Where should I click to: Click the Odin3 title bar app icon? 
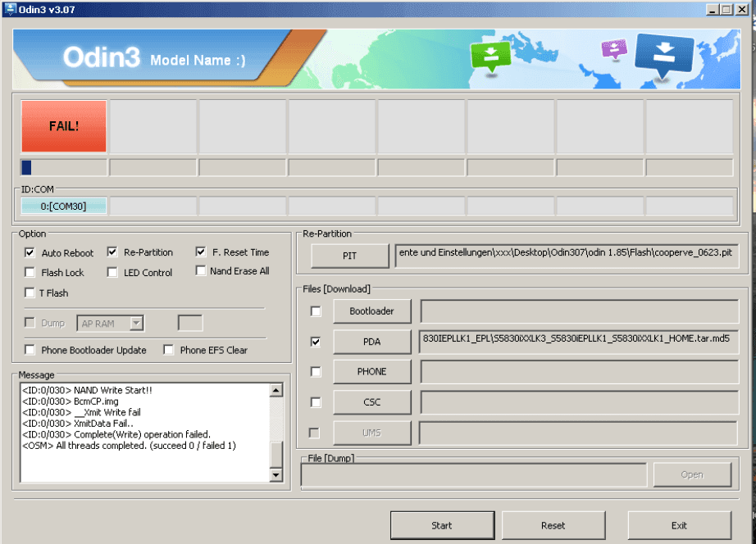(10, 9)
